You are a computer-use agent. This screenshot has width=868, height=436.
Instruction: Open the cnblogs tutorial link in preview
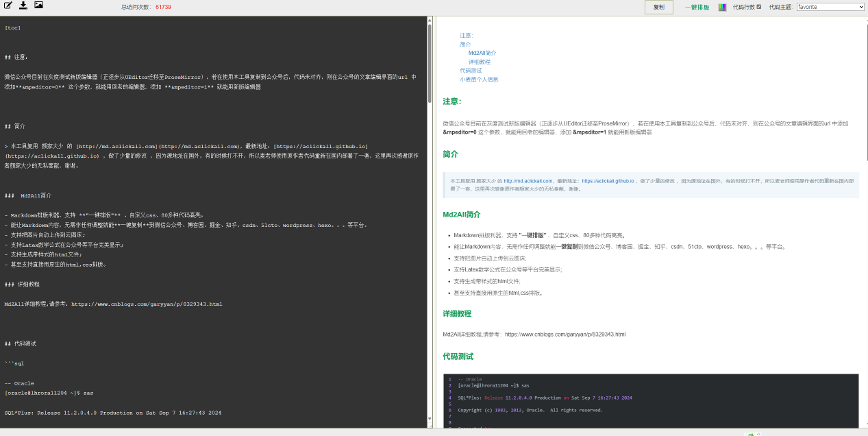point(565,335)
